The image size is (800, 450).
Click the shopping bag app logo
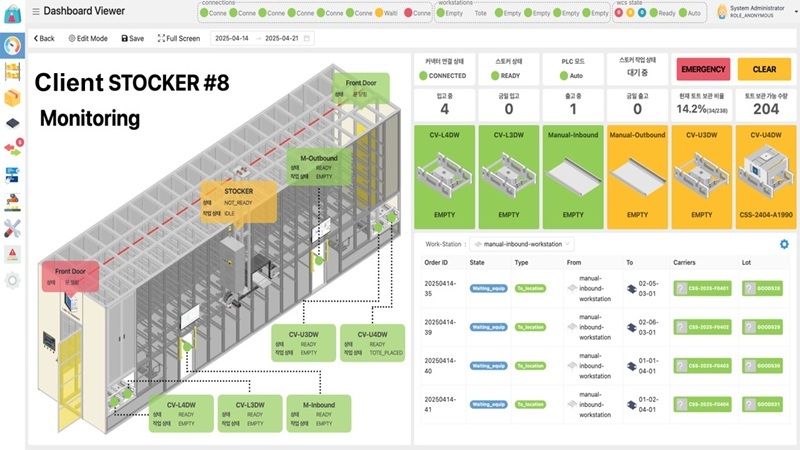point(12,13)
